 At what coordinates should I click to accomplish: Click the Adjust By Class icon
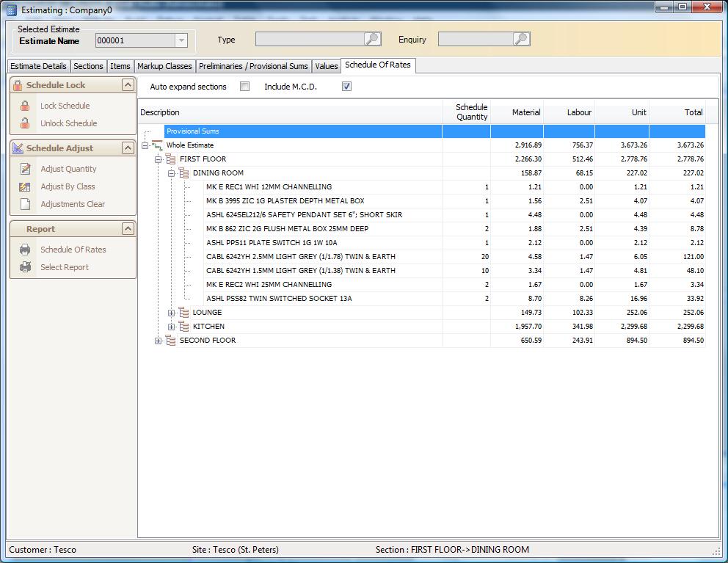click(25, 186)
